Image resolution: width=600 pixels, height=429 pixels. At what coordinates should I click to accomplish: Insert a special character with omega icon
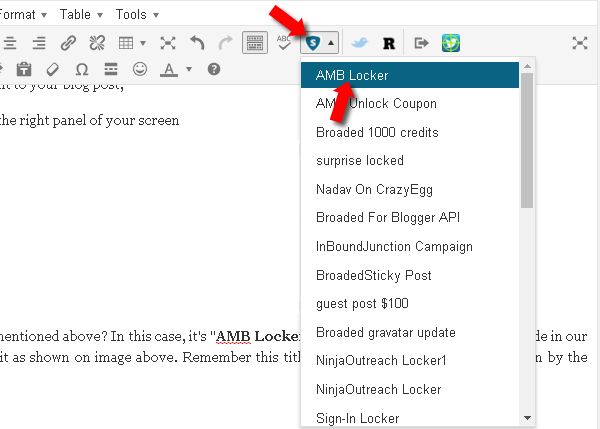coord(82,69)
